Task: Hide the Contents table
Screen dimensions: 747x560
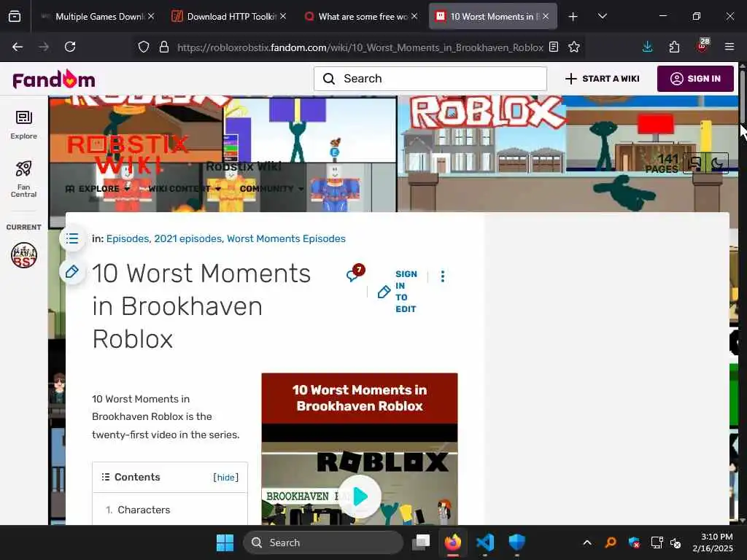Action: click(x=226, y=477)
